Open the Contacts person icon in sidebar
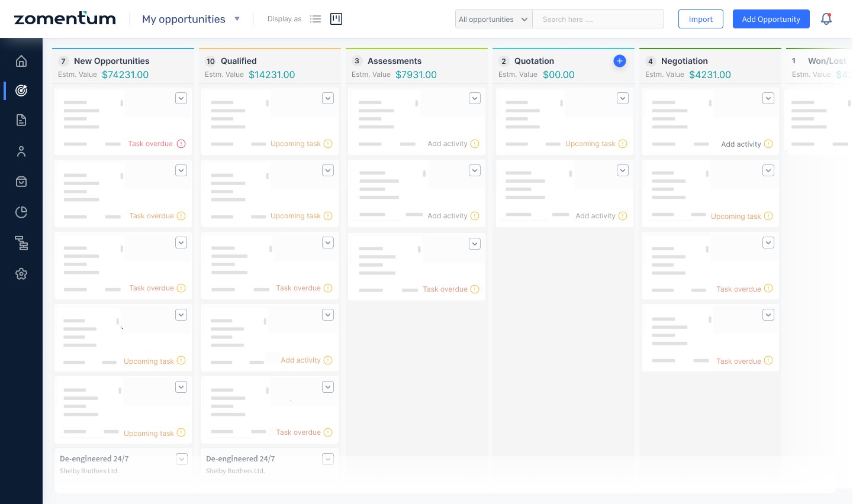This screenshot has width=853, height=504. point(21,151)
